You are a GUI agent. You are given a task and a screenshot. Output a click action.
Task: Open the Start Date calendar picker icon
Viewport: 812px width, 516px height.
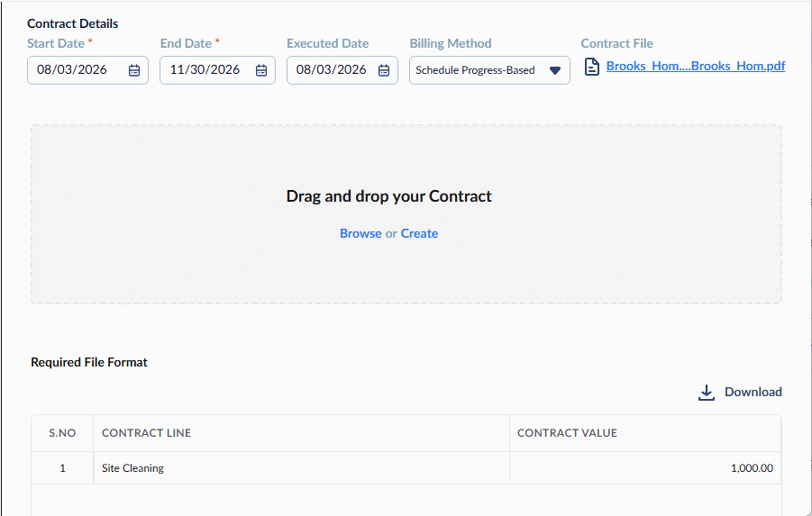click(134, 70)
